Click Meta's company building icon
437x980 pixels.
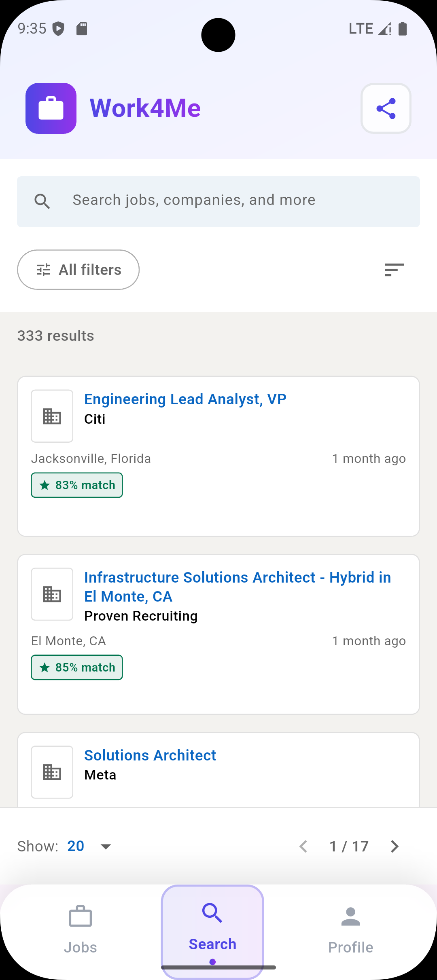pos(52,771)
